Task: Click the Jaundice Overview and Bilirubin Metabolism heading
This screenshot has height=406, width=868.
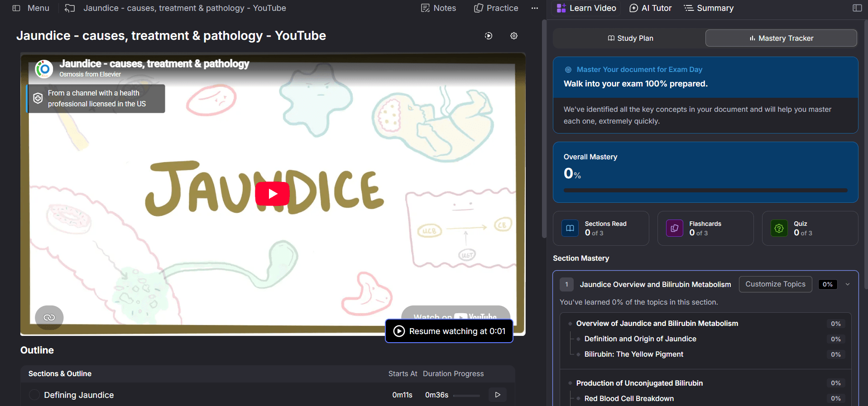Action: [655, 284]
